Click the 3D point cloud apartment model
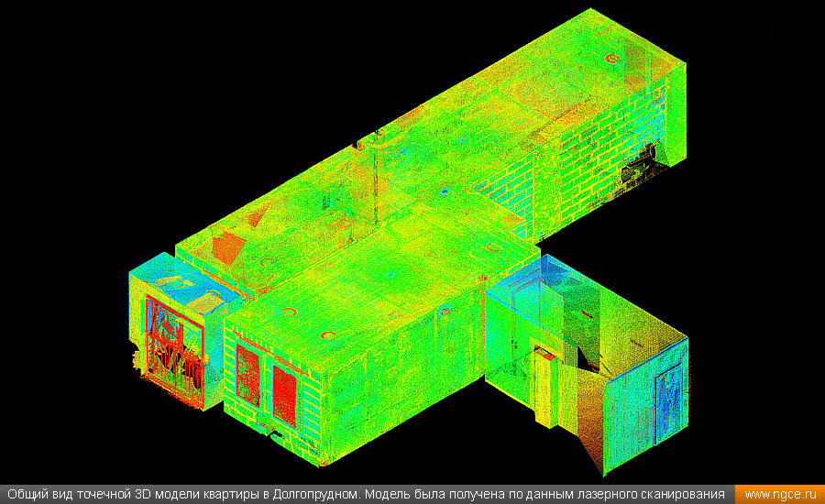The height and width of the screenshot is (504, 825). click(410, 243)
